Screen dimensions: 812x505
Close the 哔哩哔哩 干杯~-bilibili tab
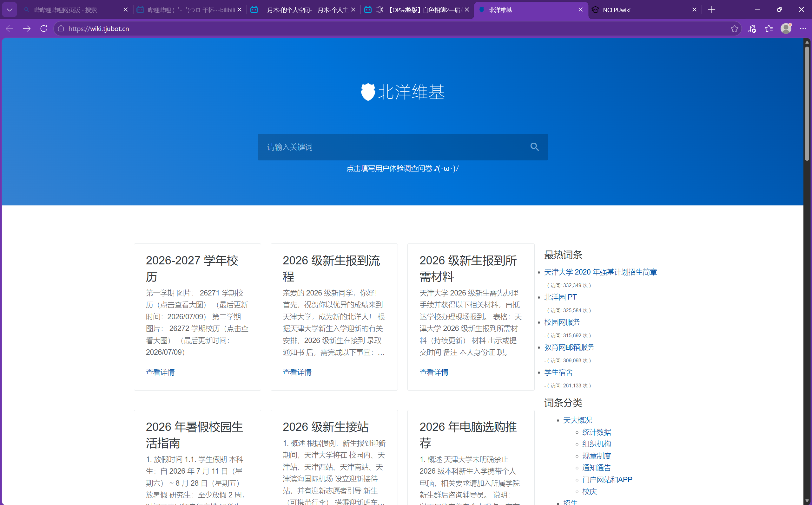coord(239,10)
